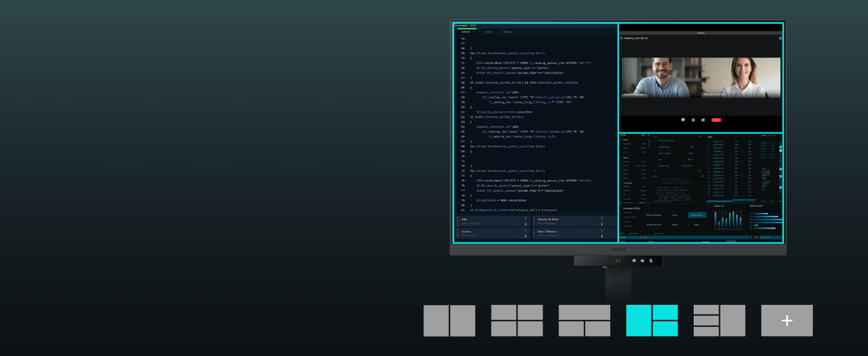Click Refresh Rate value in Monitoring Options
This screenshot has width=868, height=356.
pyautogui.click(x=691, y=147)
